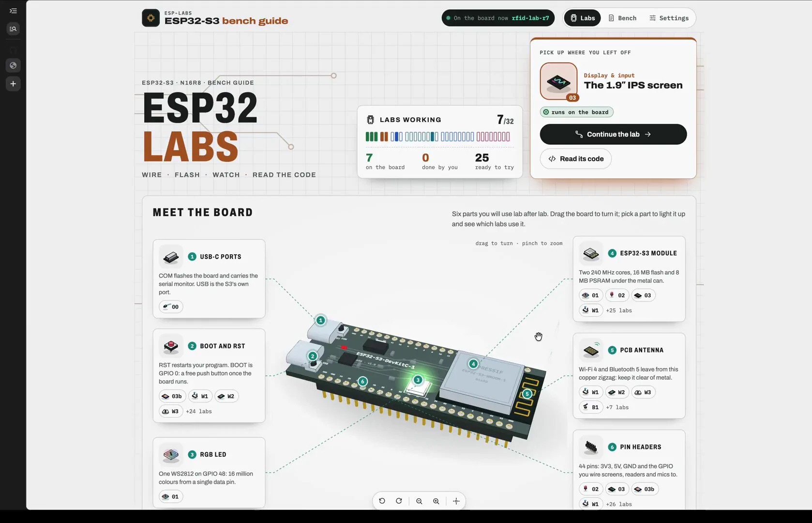Image resolution: width=812 pixels, height=523 pixels.
Task: Click Continue the lab button
Action: point(613,134)
